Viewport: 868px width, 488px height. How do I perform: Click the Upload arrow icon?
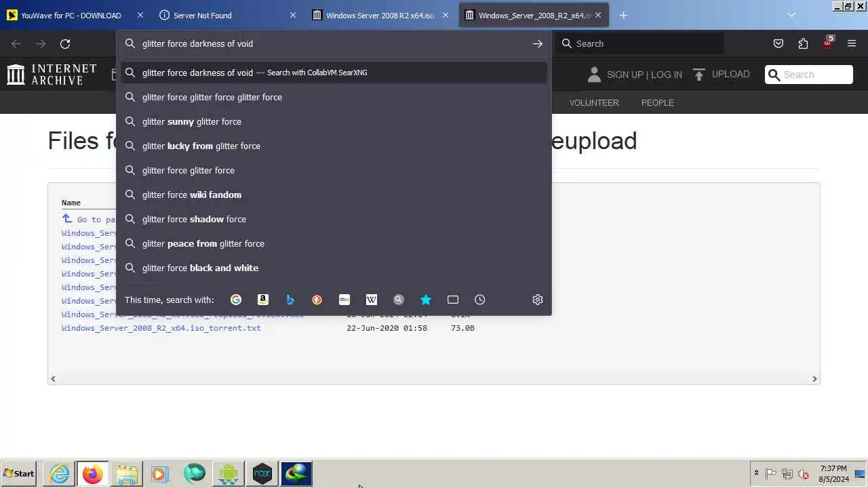tap(699, 74)
